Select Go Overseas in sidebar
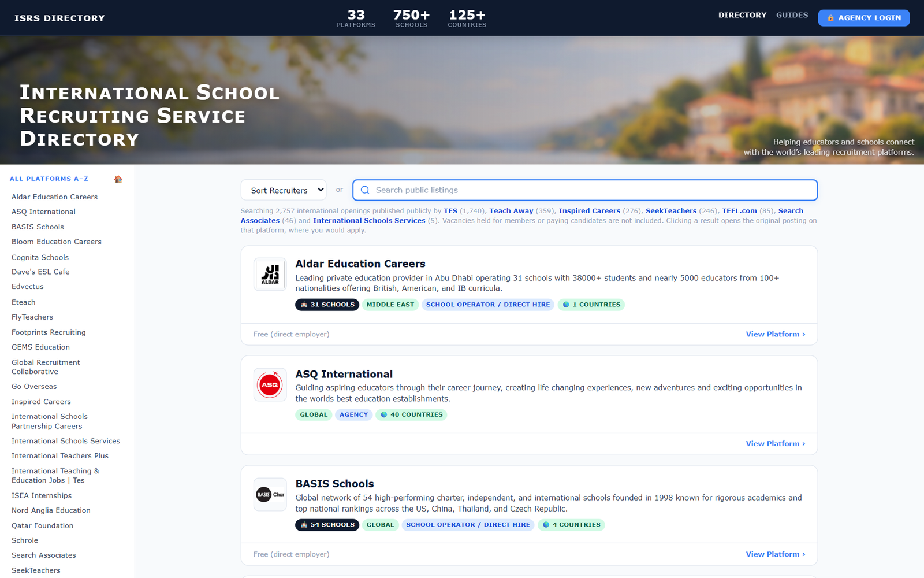 [34, 387]
